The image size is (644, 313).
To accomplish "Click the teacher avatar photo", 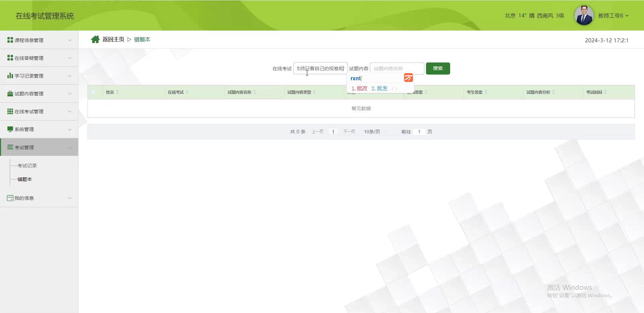I will click(584, 15).
